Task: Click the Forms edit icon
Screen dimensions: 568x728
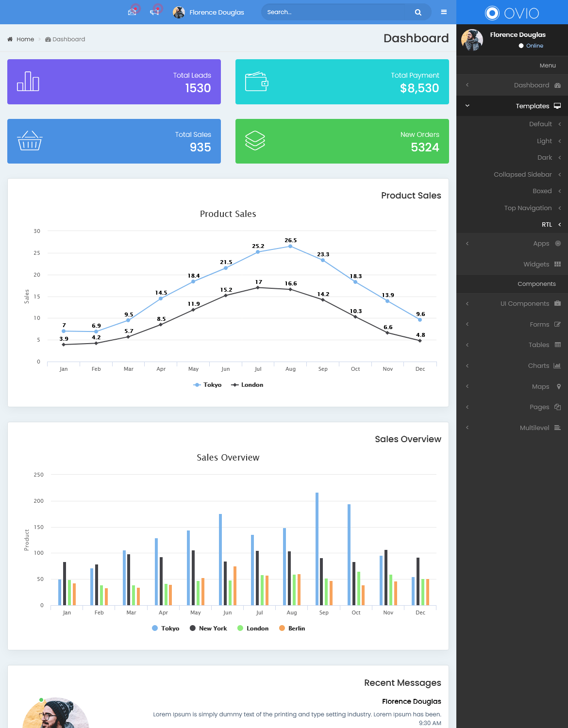Action: [x=557, y=324]
